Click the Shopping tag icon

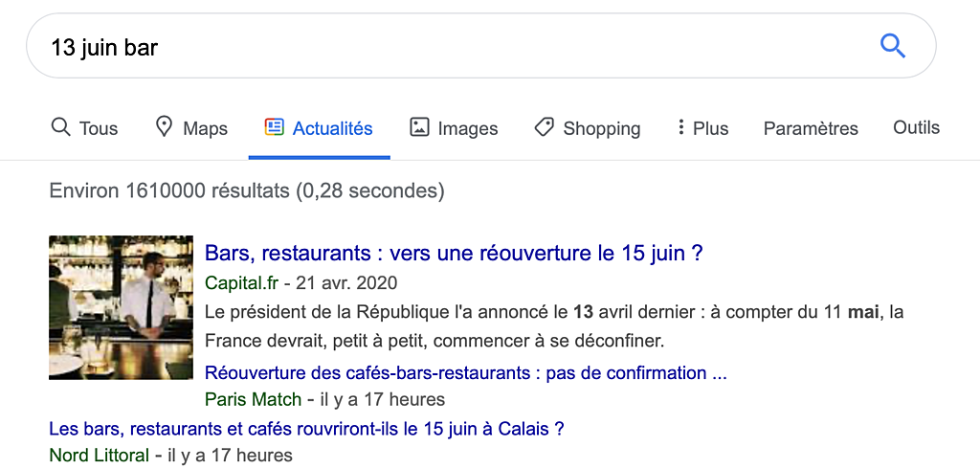pos(545,127)
